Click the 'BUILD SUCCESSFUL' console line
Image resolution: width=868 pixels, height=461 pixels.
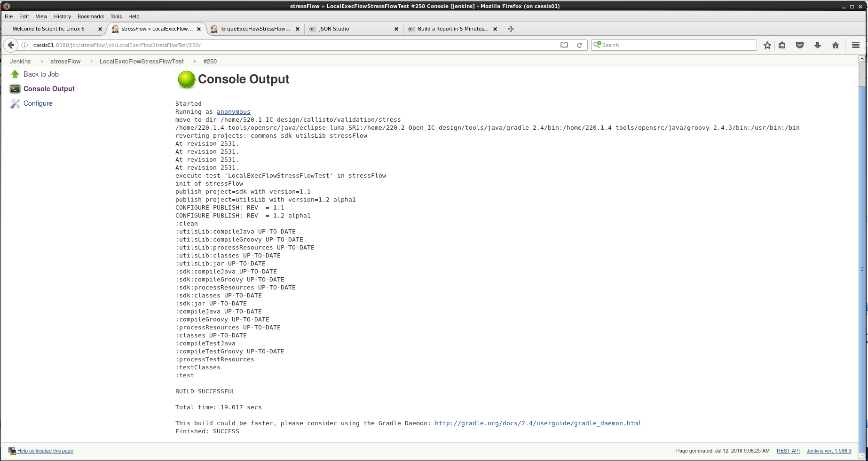[205, 391]
